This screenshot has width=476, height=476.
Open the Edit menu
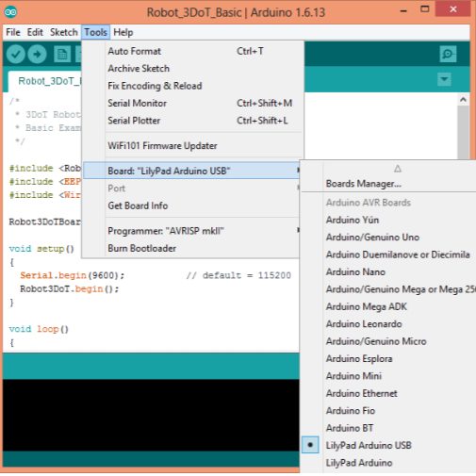(x=35, y=32)
